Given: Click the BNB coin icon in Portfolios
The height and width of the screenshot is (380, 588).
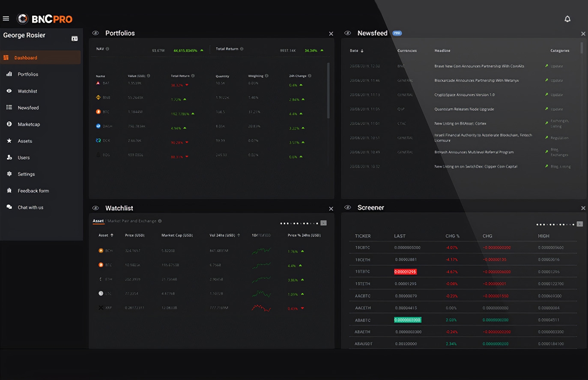Looking at the screenshot, I should tap(98, 97).
